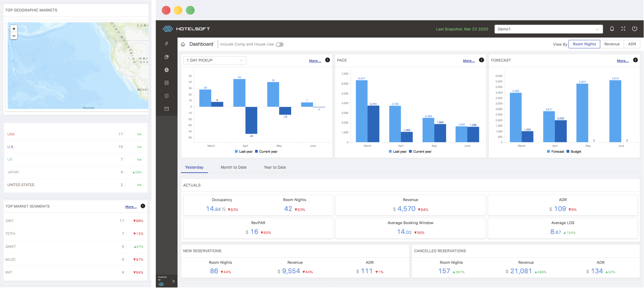Toggle fullscreen with the expand arrows icon
The width and height of the screenshot is (644, 289).
(x=623, y=29)
